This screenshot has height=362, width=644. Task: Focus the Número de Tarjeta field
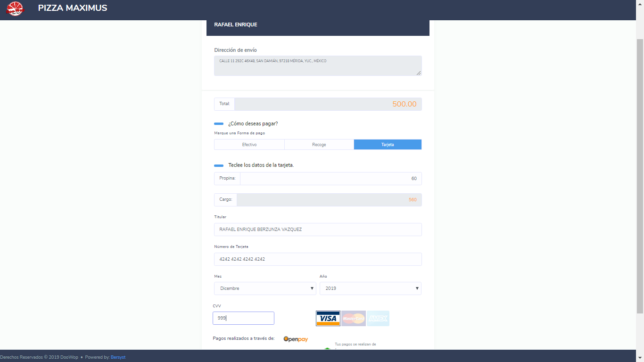tap(318, 259)
